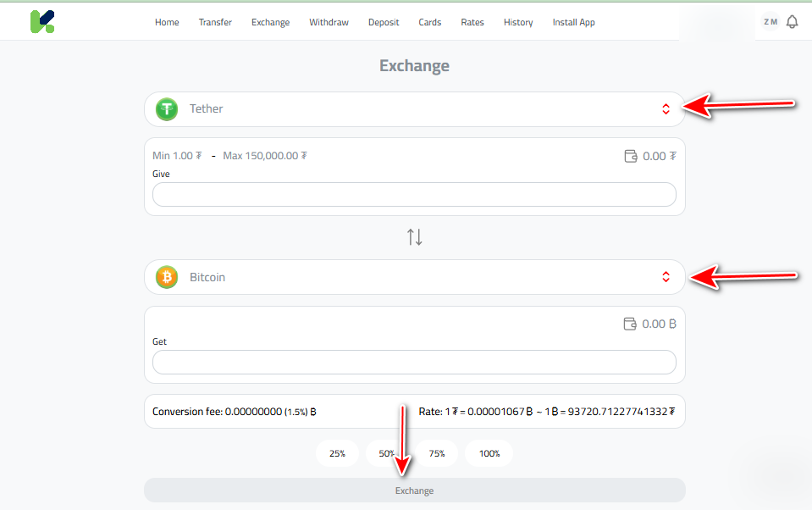
Task: Open the Bitcoin currency selector
Action: 666,276
